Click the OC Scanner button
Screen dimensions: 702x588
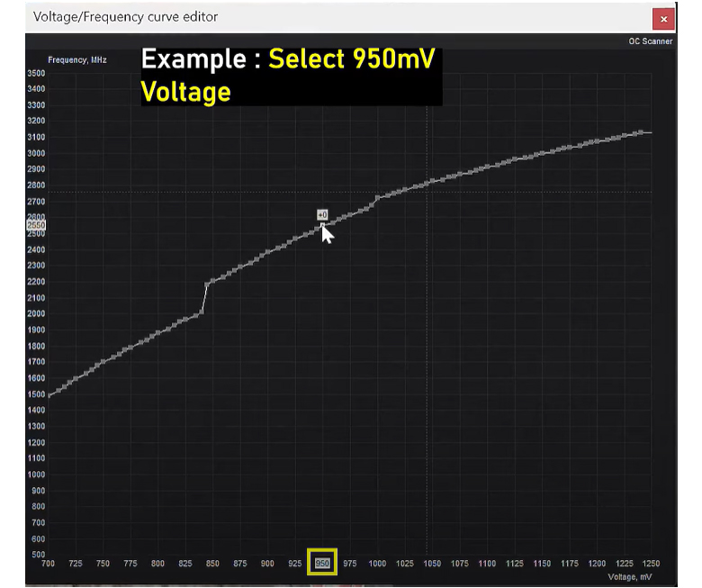point(650,41)
